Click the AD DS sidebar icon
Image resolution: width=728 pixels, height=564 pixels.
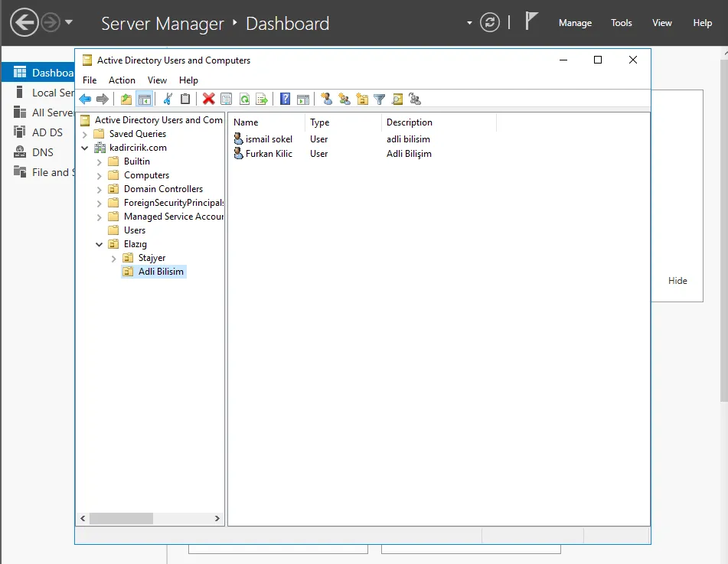pyautogui.click(x=20, y=132)
